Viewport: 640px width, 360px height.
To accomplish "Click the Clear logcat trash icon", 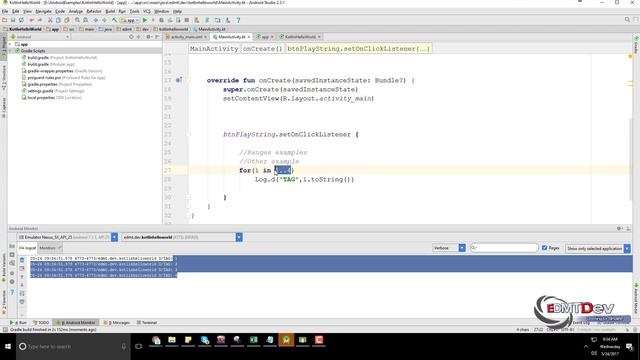I will click(22, 260).
